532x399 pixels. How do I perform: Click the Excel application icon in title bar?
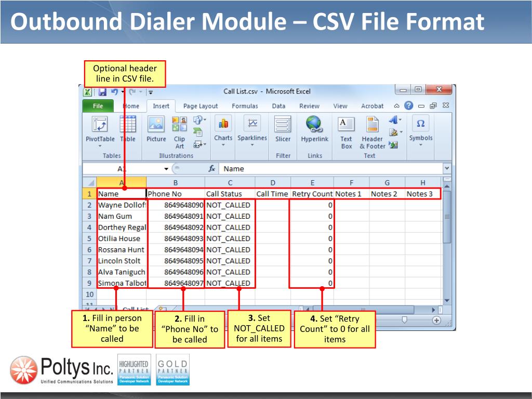point(87,92)
